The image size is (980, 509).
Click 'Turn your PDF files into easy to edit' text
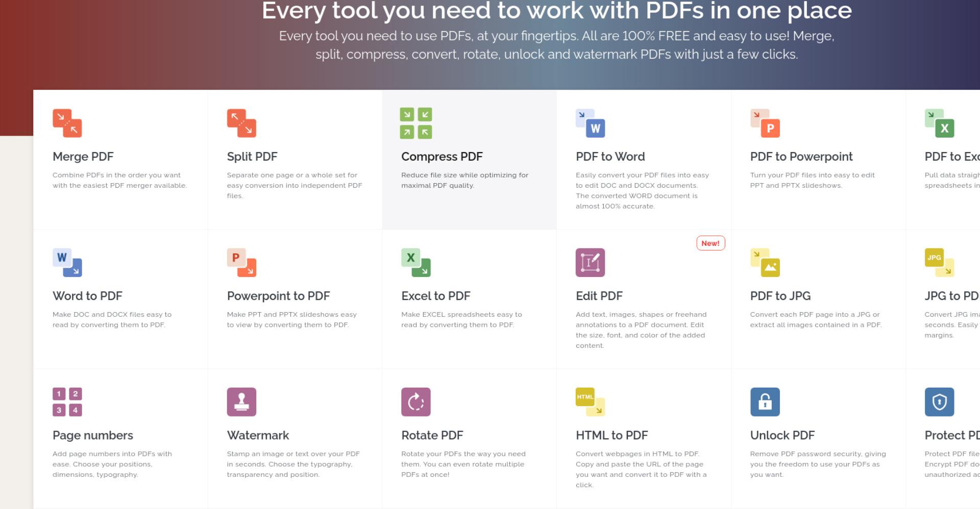pos(812,180)
